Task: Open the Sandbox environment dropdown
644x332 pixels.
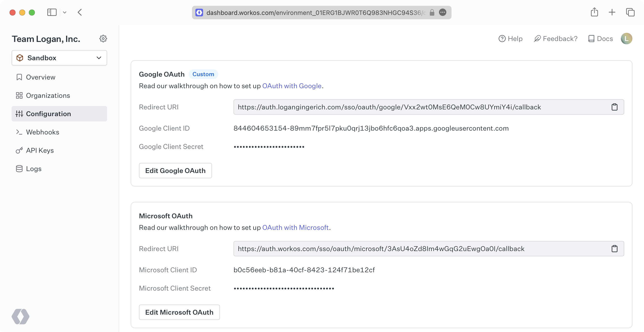Action: coord(59,58)
